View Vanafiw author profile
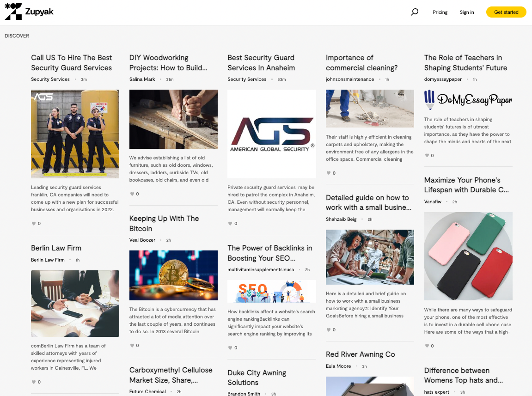This screenshot has height=396, width=532. point(433,201)
